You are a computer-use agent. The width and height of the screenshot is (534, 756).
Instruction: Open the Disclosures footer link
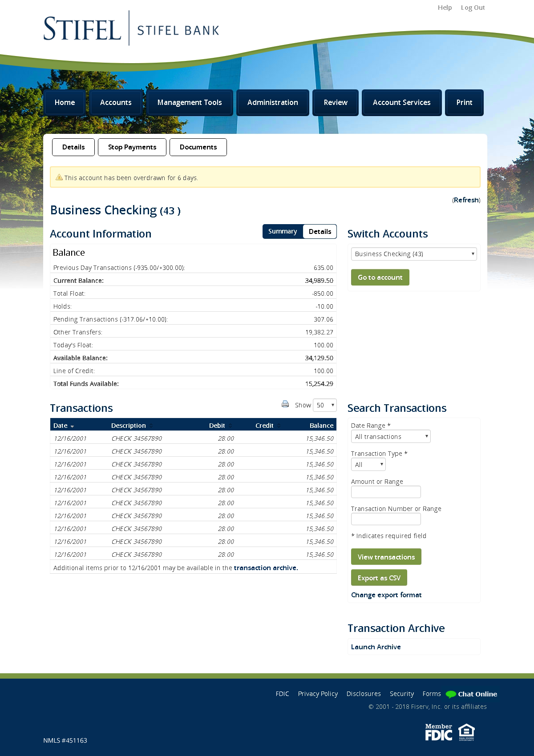364,694
